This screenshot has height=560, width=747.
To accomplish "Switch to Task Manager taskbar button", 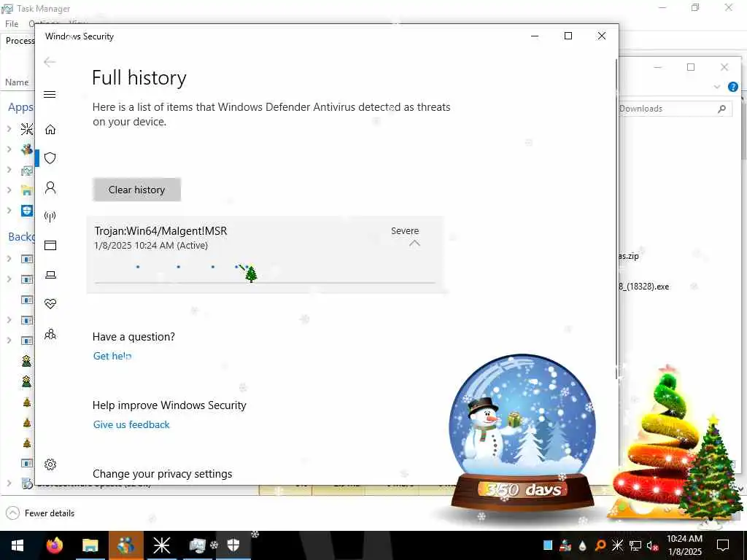I will click(197, 545).
